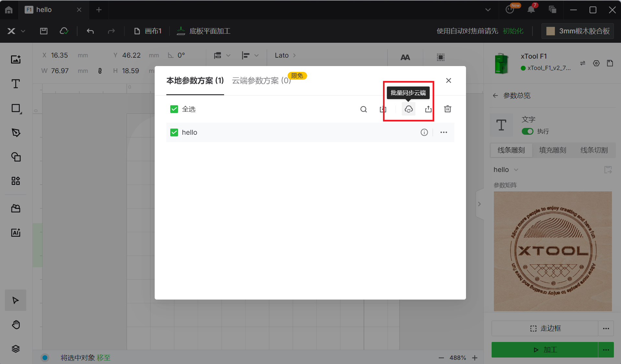This screenshot has height=364, width=621.
Task: Click the delete trash icon in dialog
Action: point(448,109)
